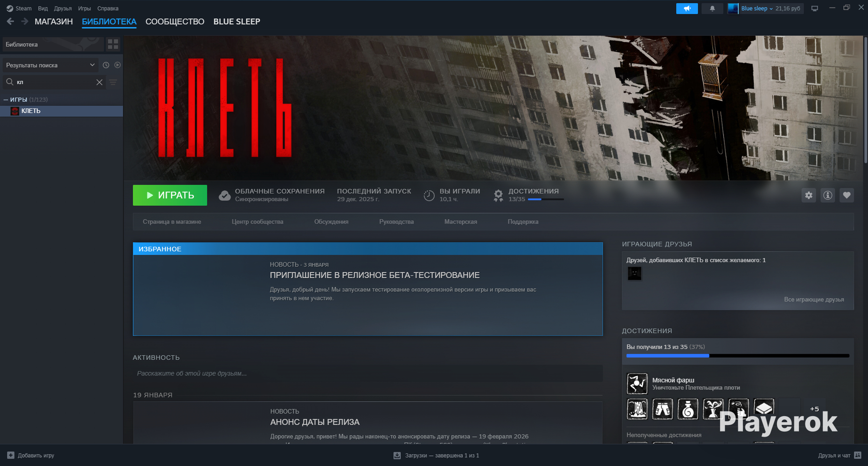
Task: Collapse the ИГРЫ (1/123) category
Action: 6,100
